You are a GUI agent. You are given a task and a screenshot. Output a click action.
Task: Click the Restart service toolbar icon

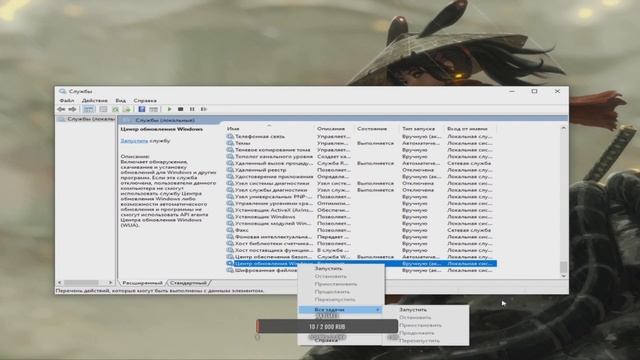coord(203,109)
